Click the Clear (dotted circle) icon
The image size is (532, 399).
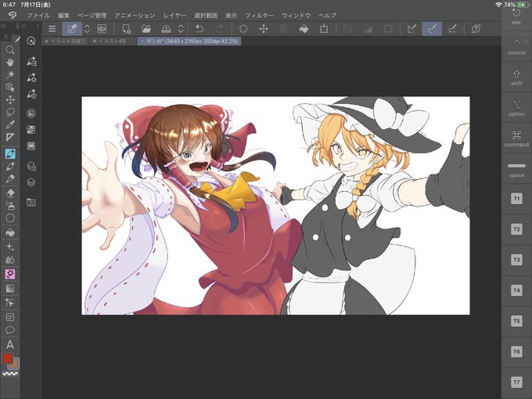[243, 29]
